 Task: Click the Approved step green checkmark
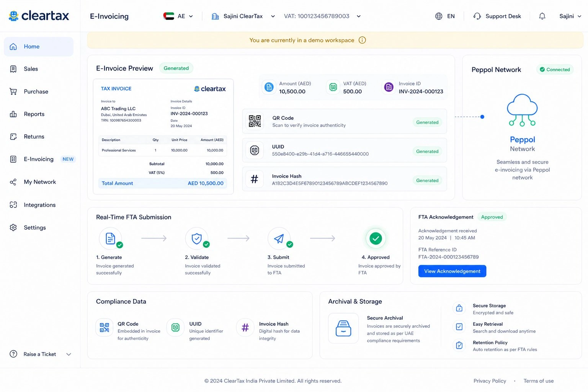click(376, 238)
